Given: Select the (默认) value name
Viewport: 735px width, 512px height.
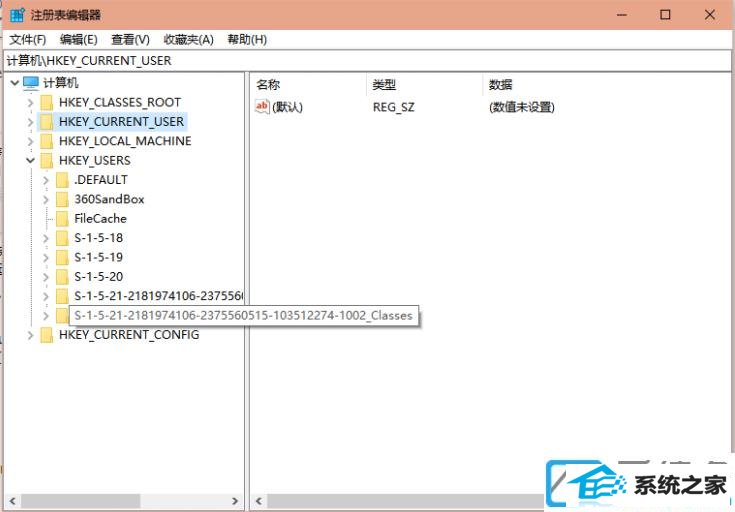Looking at the screenshot, I should tap(287, 107).
